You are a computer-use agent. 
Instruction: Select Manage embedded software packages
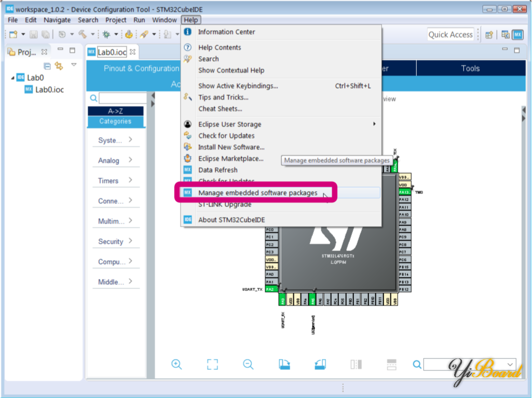pyautogui.click(x=257, y=193)
